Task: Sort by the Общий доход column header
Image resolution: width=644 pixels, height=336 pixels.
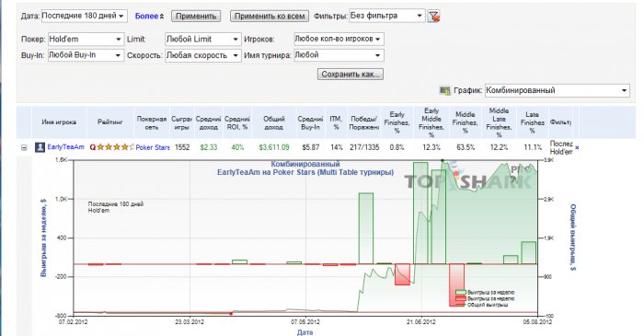Action: [x=274, y=122]
